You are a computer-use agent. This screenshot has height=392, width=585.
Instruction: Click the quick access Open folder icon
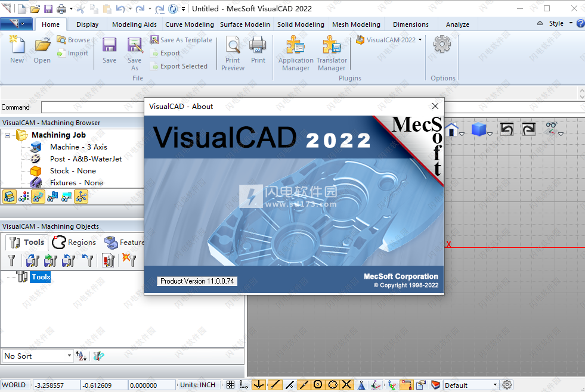[x=35, y=8]
